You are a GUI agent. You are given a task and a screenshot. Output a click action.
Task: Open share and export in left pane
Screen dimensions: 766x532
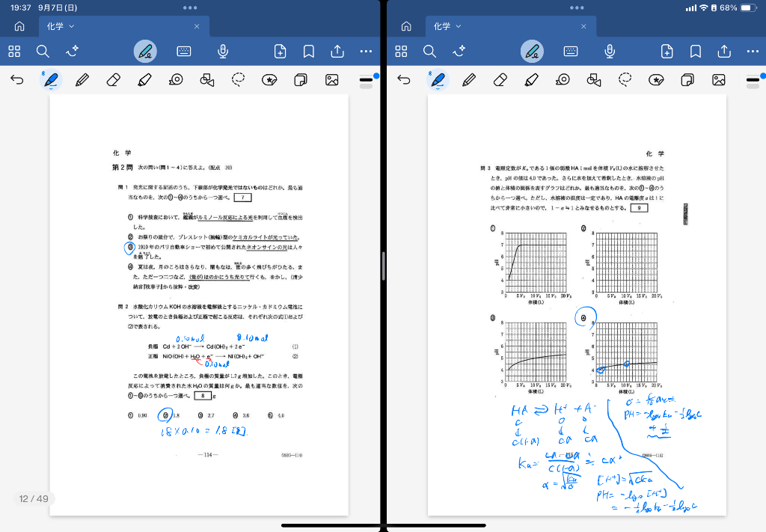click(x=337, y=51)
